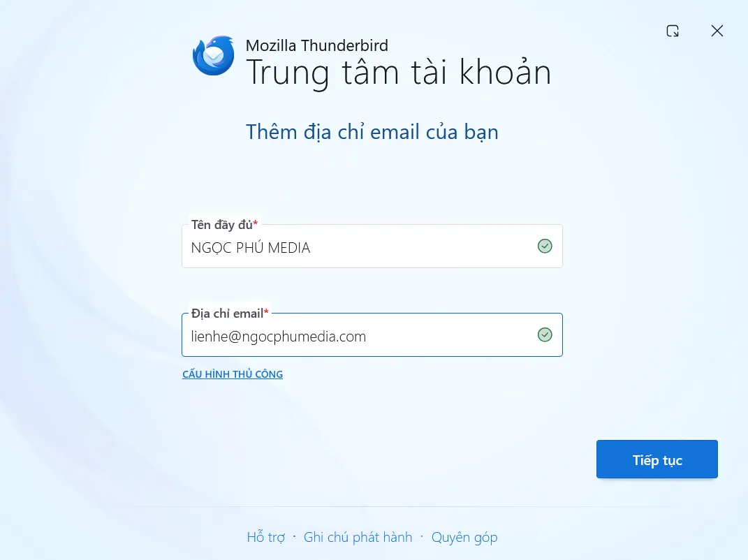This screenshot has width=748, height=560.
Task: Open the Hỗ trợ footer link
Action: 265,538
